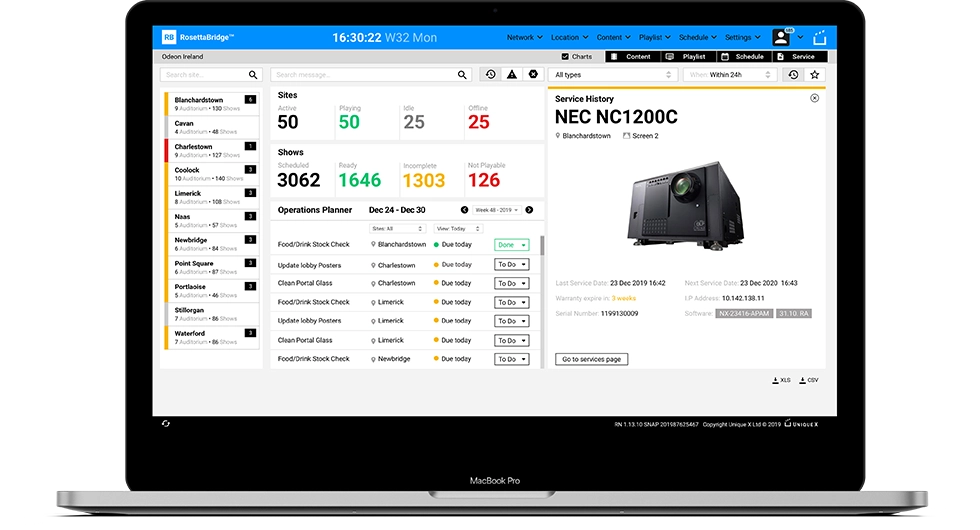
Task: Select the Naas site in the list
Action: click(x=212, y=221)
